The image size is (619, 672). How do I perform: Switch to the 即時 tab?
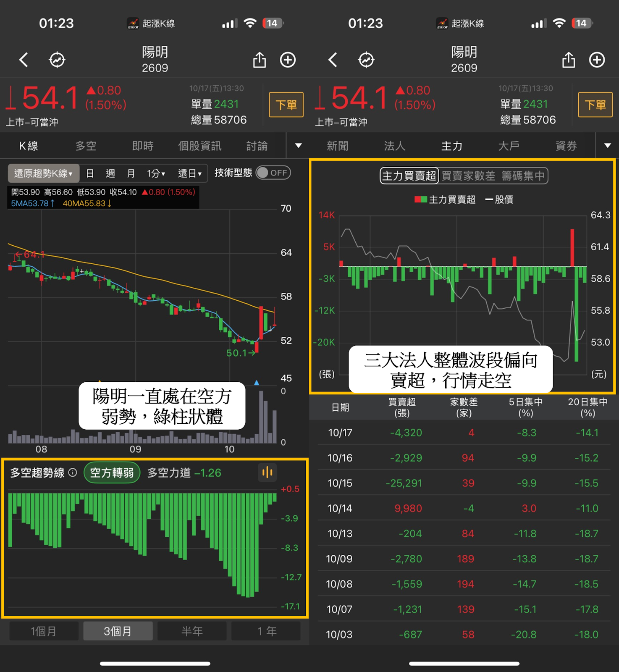tap(143, 146)
